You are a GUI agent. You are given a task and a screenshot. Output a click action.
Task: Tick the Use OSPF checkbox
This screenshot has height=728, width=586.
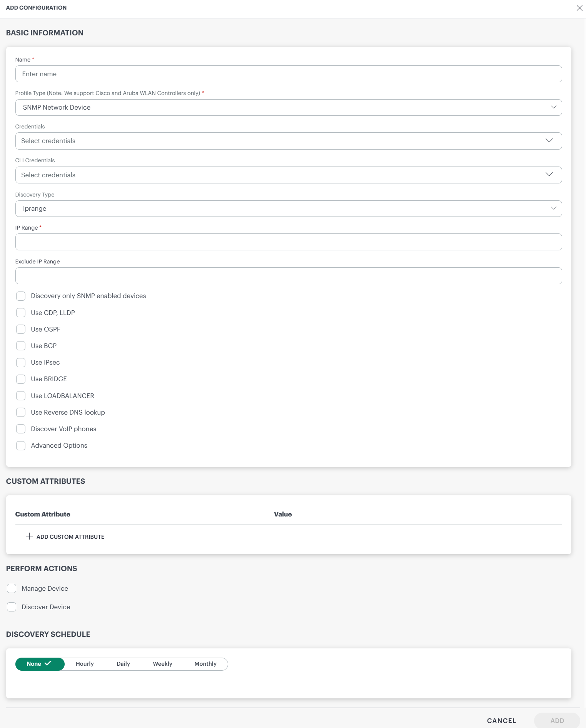click(x=21, y=329)
